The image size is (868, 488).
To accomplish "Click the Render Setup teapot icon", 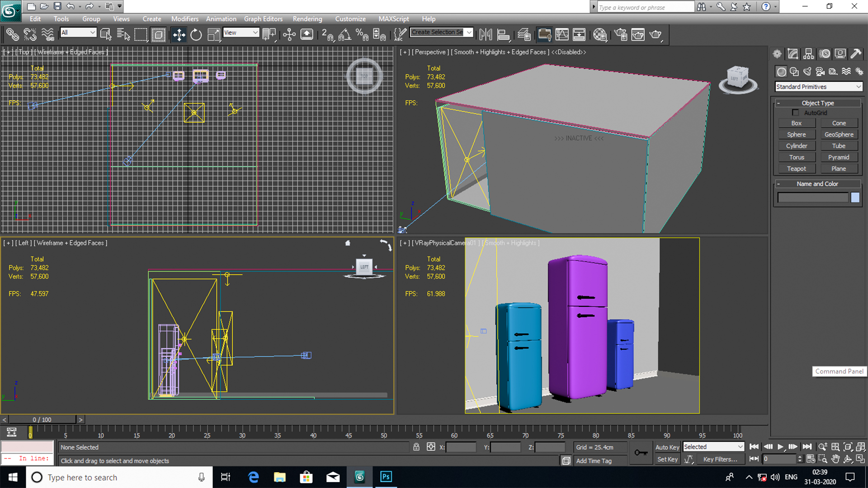I will (x=620, y=35).
